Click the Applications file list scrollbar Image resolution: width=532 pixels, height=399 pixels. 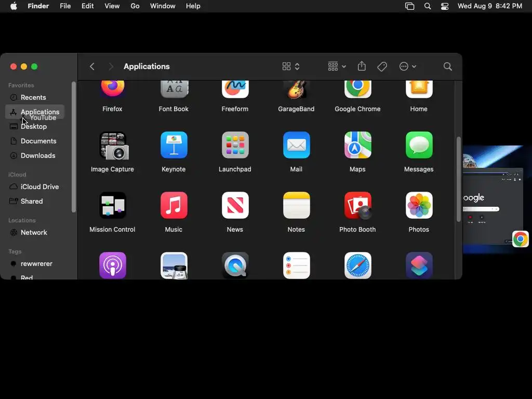458,179
